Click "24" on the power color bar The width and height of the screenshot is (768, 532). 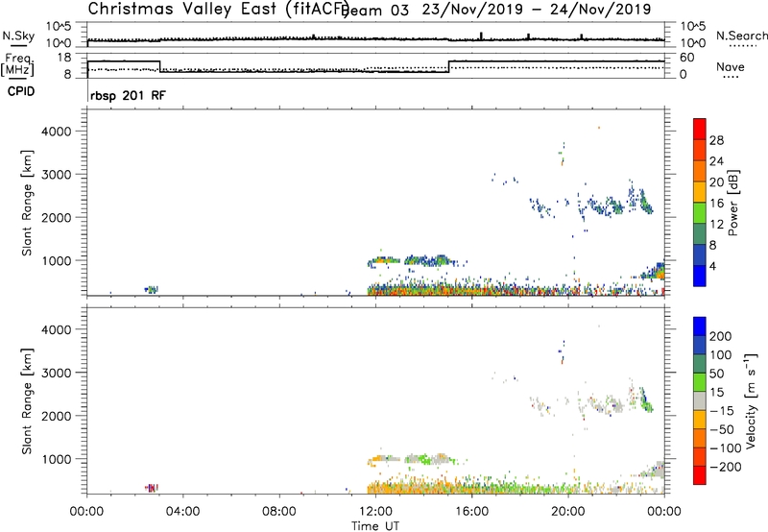pos(716,161)
